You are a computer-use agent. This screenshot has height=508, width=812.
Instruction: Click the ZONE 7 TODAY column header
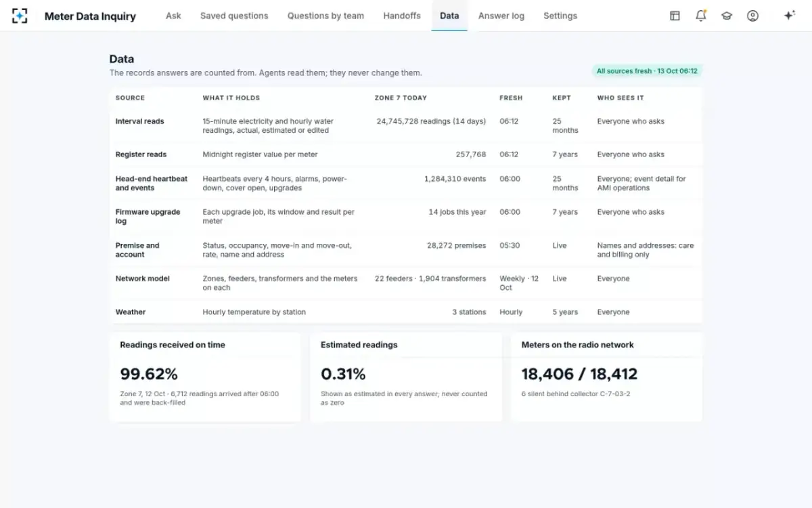[401, 98]
